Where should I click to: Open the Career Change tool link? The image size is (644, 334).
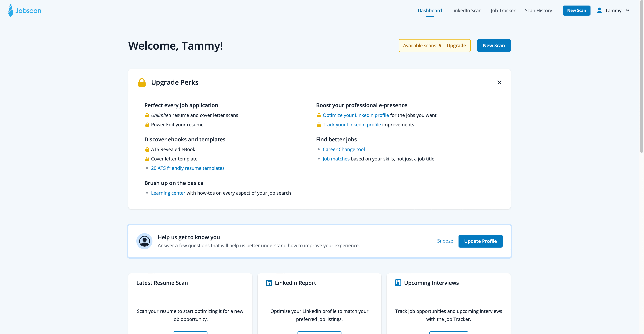tap(343, 150)
